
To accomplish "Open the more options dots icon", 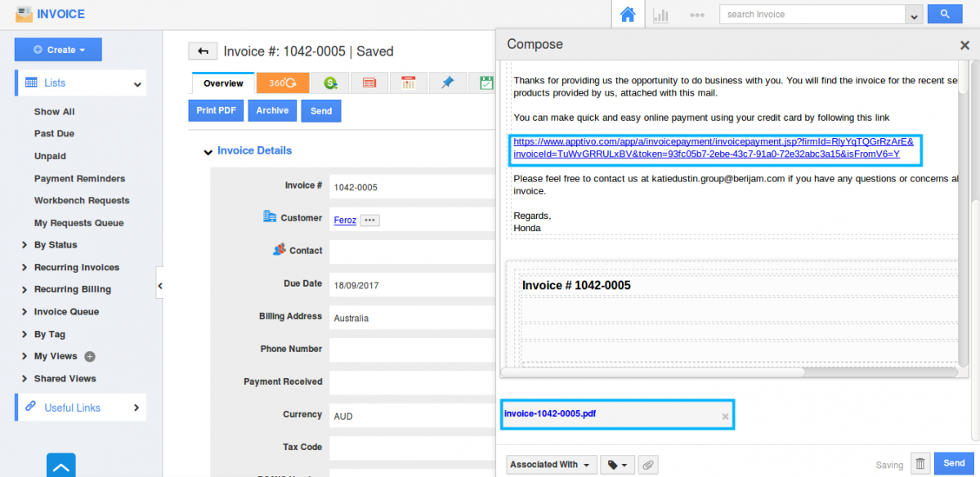I will click(697, 15).
